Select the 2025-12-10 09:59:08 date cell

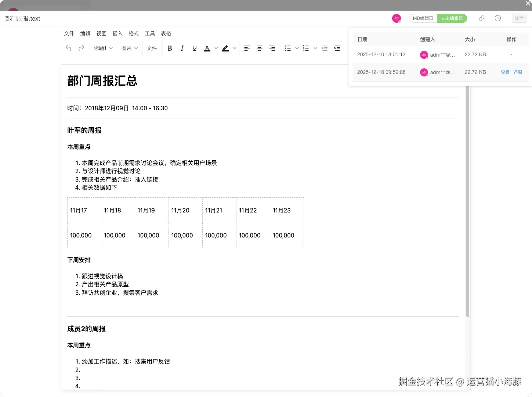(381, 72)
